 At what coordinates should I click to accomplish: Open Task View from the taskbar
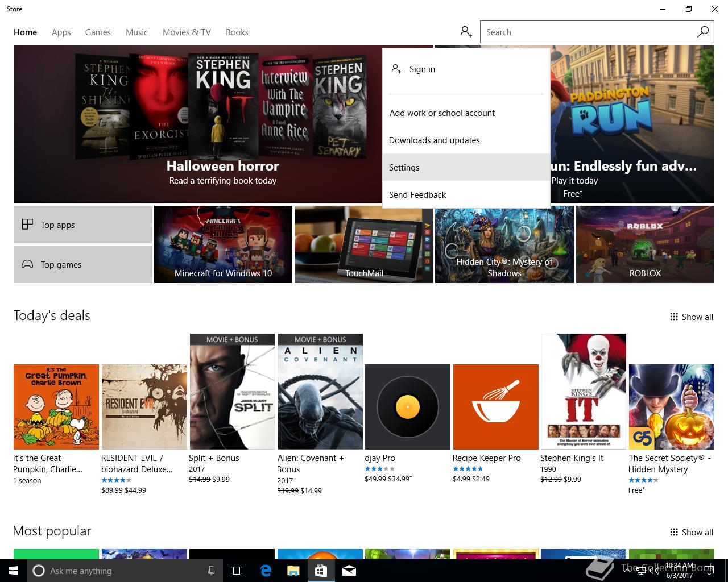coord(237,571)
